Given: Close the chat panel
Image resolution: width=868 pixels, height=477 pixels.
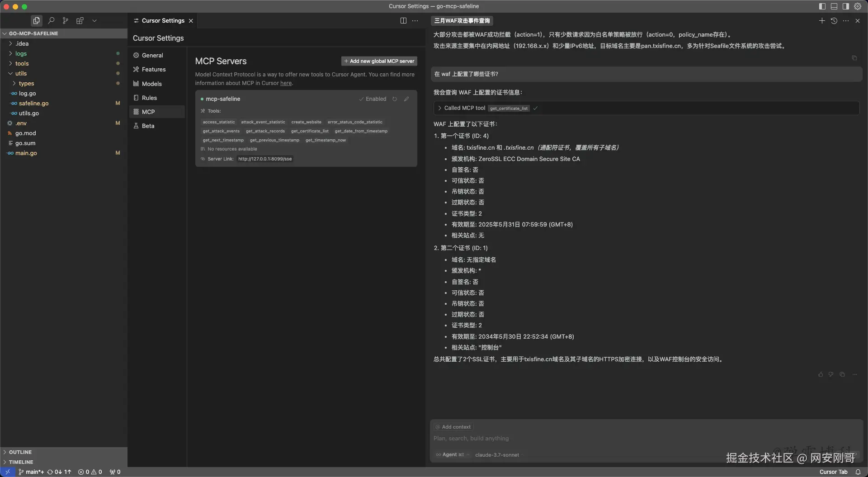Looking at the screenshot, I should point(858,20).
